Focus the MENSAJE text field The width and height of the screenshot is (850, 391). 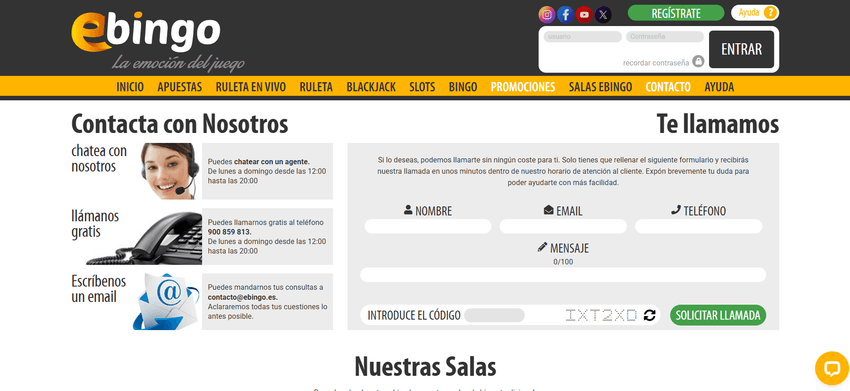coord(563,275)
